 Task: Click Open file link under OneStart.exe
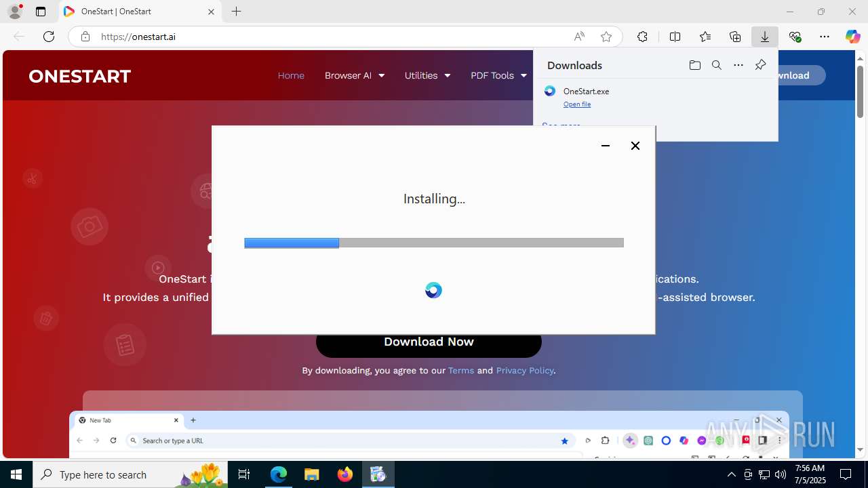pos(577,104)
